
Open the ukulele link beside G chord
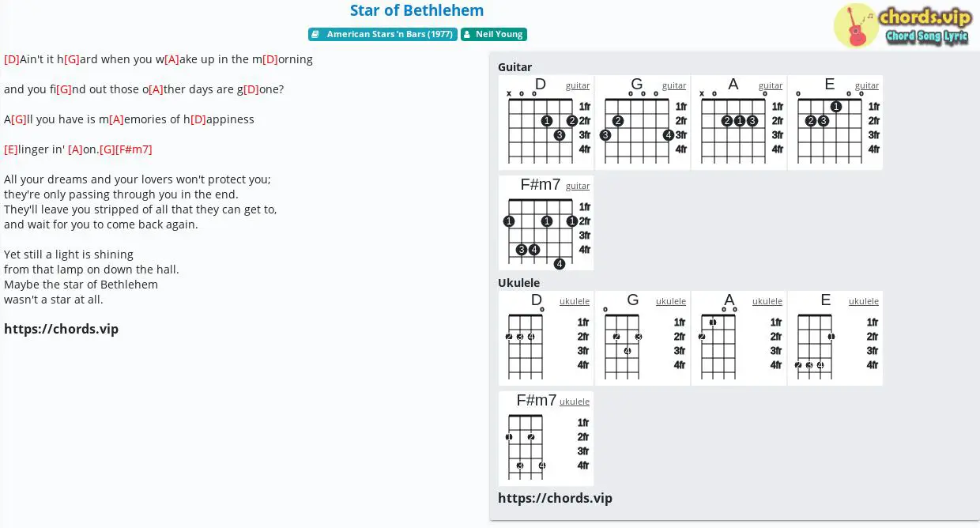tap(671, 301)
